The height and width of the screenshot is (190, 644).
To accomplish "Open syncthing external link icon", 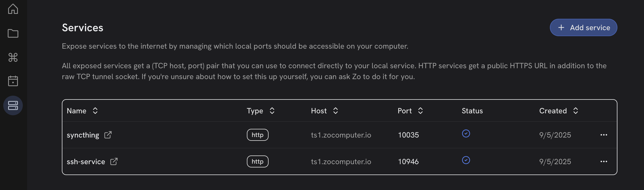I will [108, 135].
